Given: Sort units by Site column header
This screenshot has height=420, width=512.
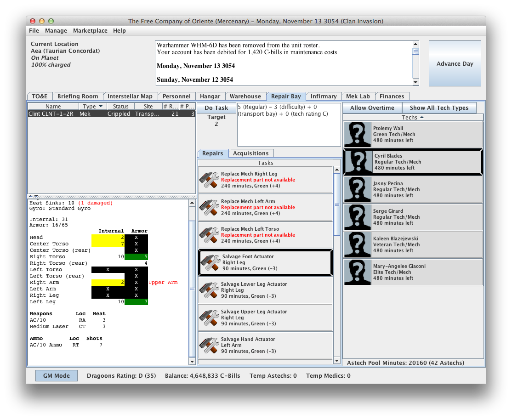Looking at the screenshot, I should [148, 106].
